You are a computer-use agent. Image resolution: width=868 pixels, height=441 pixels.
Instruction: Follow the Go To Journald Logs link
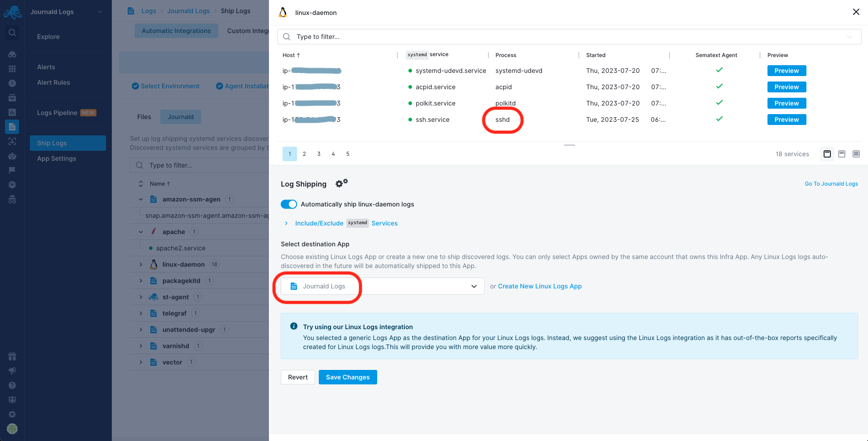[831, 184]
